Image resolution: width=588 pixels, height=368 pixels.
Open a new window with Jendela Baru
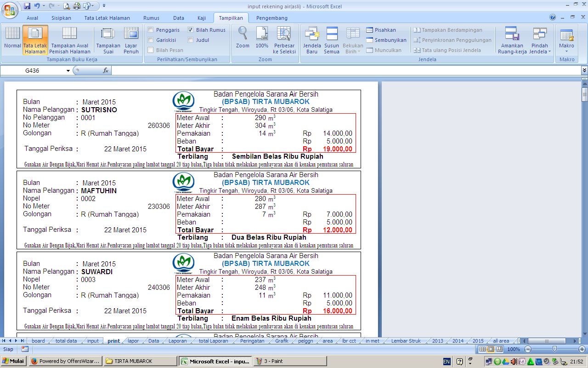312,40
